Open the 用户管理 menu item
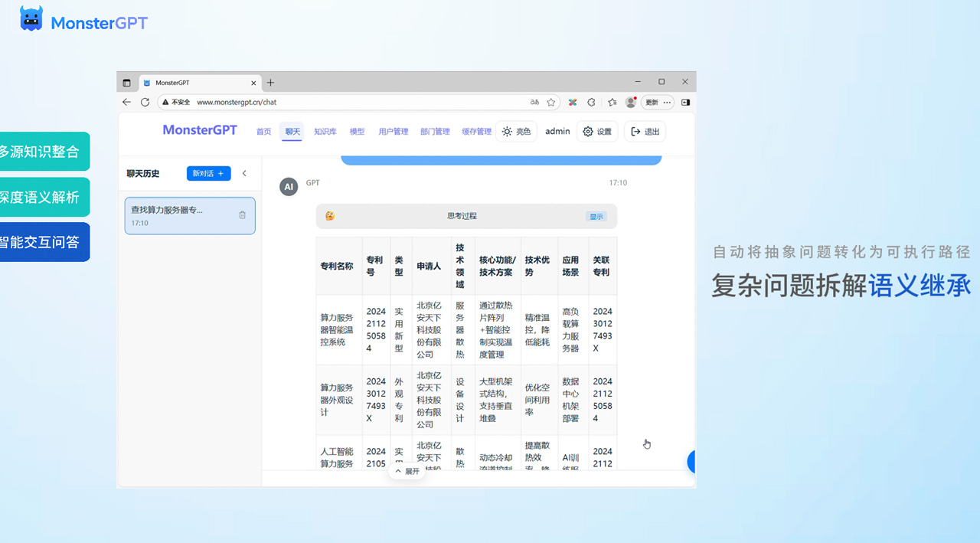980x543 pixels. (x=393, y=132)
